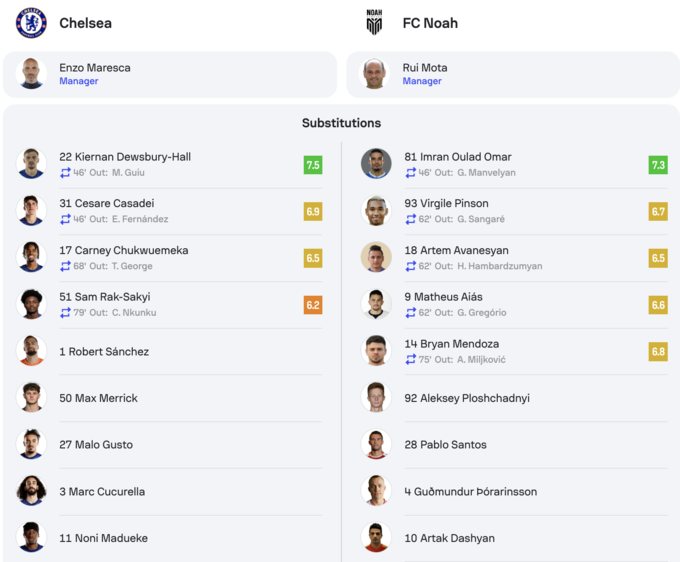This screenshot has height=562, width=680.
Task: Open Noni Madueke's player entry
Action: (x=103, y=538)
